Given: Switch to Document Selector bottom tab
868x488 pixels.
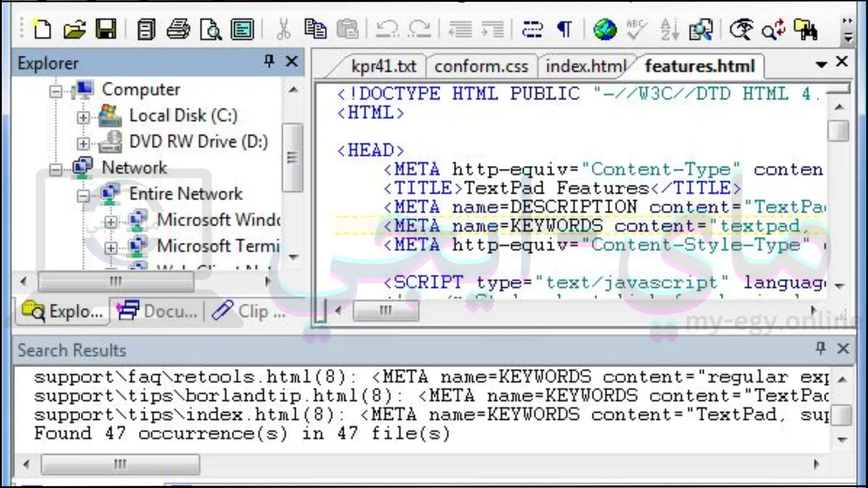Looking at the screenshot, I should (157, 311).
